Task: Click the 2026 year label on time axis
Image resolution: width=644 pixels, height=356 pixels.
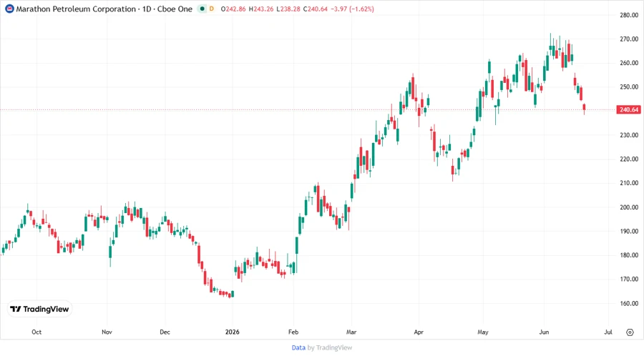Action: click(x=232, y=332)
